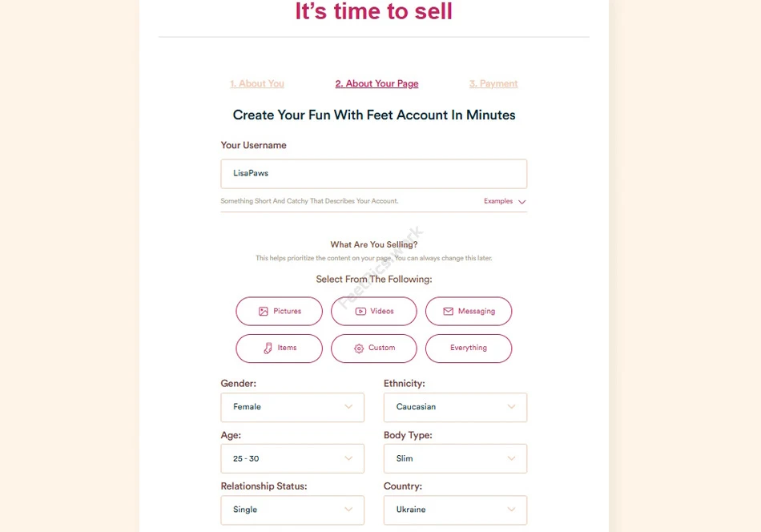Click the Your Username input field

coord(374,174)
